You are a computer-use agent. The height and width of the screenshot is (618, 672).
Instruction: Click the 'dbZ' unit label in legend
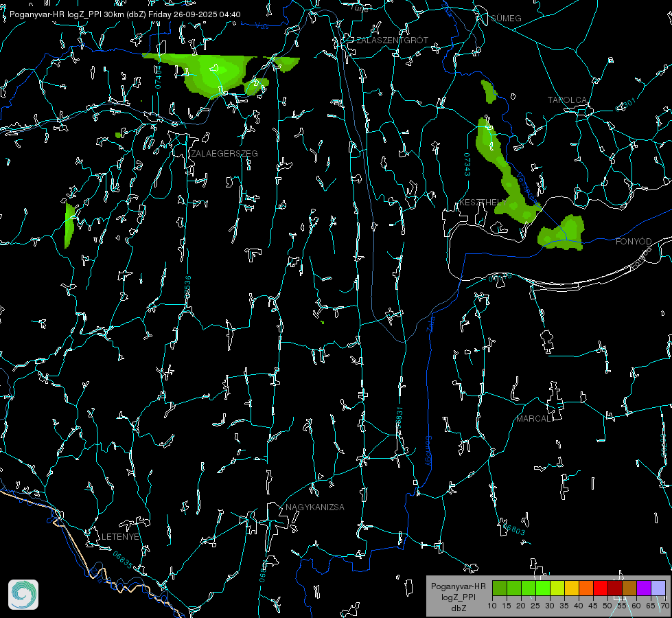click(x=458, y=608)
